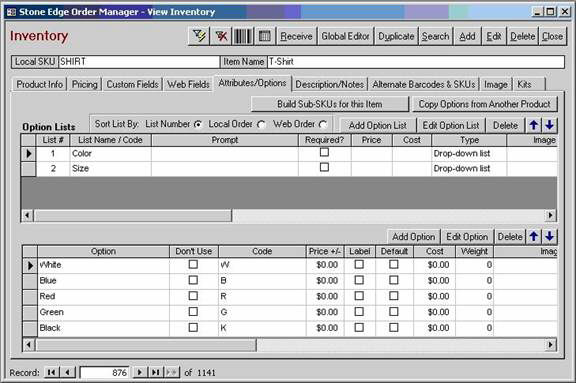The height and width of the screenshot is (383, 576).
Task: Click inside the Local SKU field
Action: [139, 62]
